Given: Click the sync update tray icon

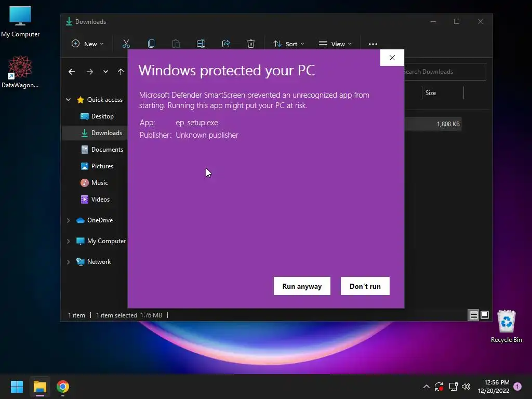Looking at the screenshot, I should 439,387.
